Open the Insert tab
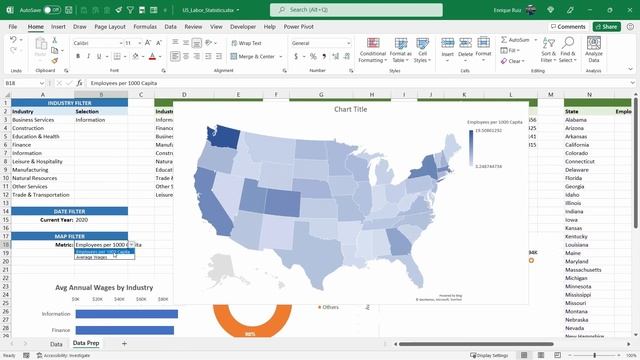This screenshot has height=360, width=640. click(58, 27)
